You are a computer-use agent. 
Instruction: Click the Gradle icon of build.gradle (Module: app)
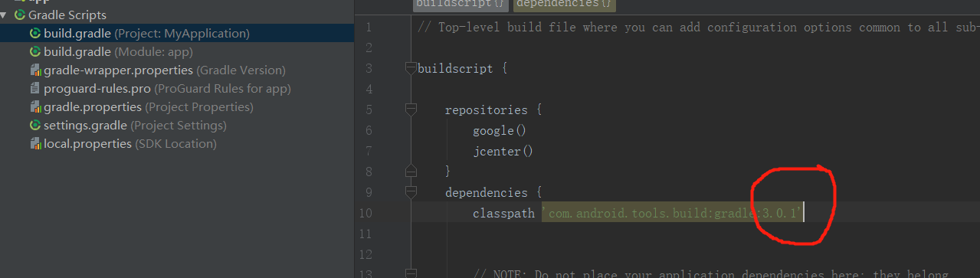[x=35, y=52]
